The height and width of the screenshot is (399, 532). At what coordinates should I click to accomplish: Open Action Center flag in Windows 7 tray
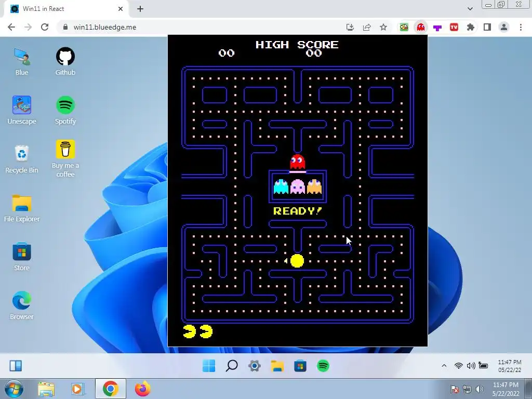(x=454, y=389)
